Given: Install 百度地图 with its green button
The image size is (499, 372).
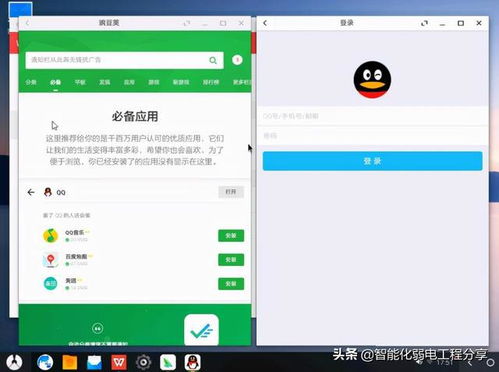Looking at the screenshot, I should point(231,260).
